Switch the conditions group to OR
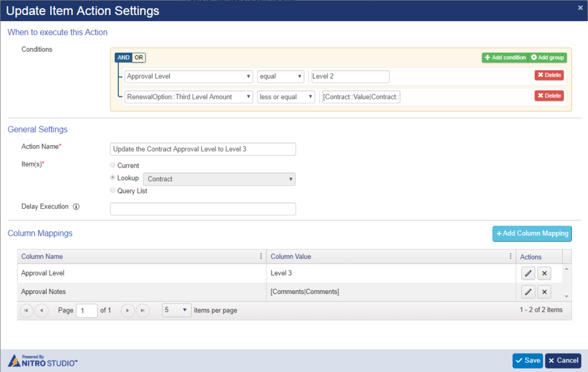588x372 pixels. coord(138,57)
